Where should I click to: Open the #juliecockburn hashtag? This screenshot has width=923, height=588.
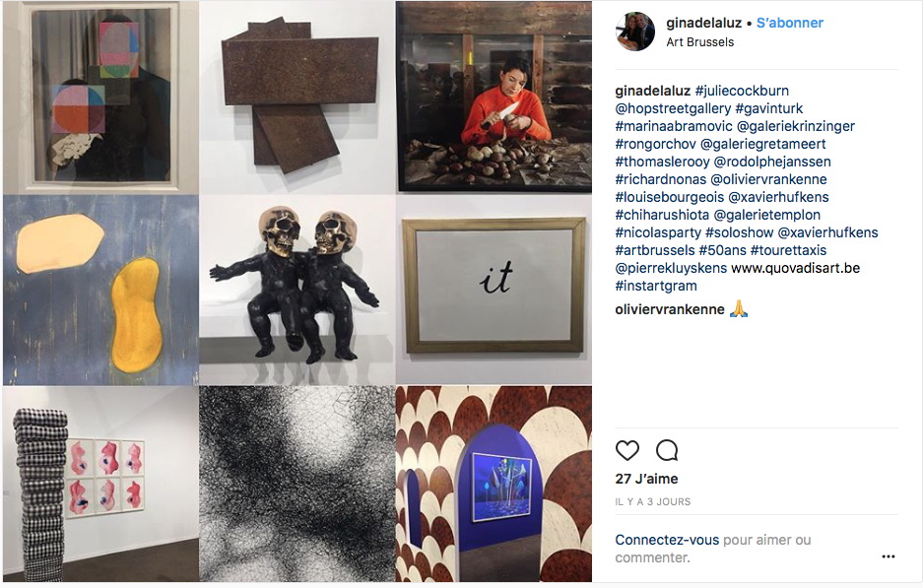point(742,91)
